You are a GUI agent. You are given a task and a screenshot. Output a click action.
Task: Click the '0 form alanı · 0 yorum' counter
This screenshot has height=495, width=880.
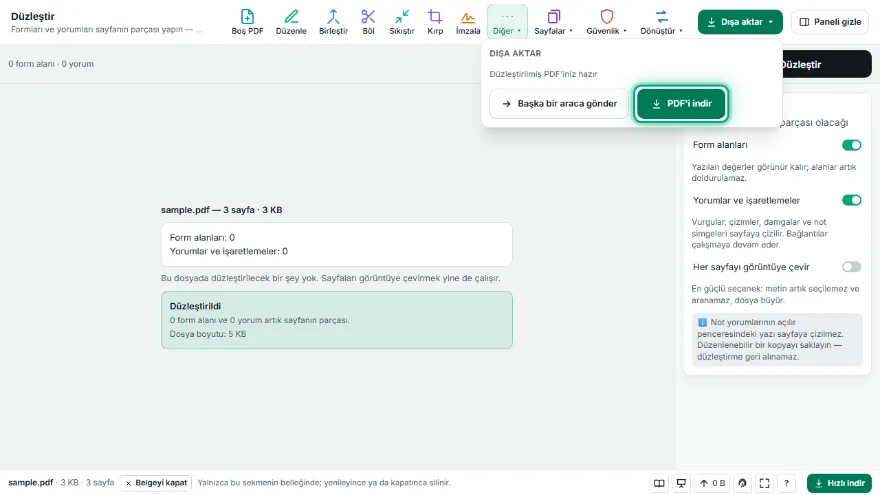click(x=51, y=64)
